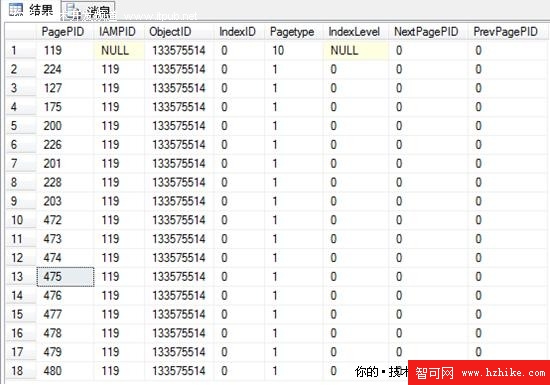Select row header number 10
This screenshot has height=385, width=550.
click(x=21, y=220)
